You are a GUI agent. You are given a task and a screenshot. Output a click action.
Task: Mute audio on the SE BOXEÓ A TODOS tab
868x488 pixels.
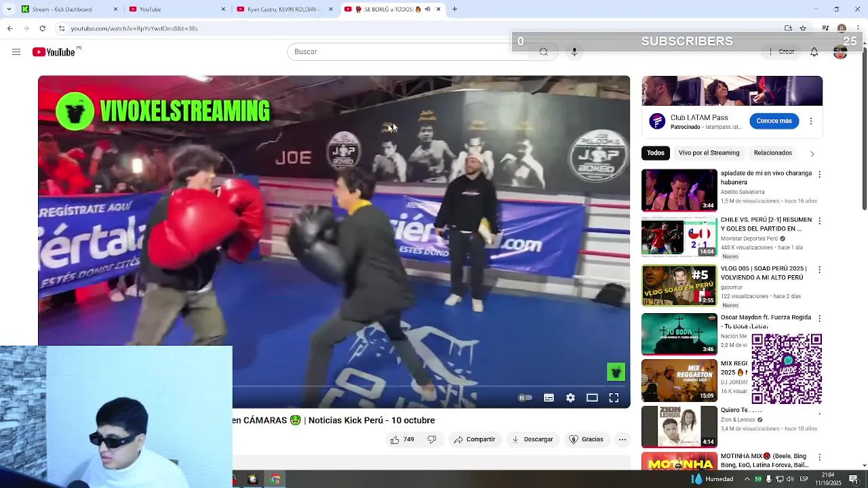point(427,9)
